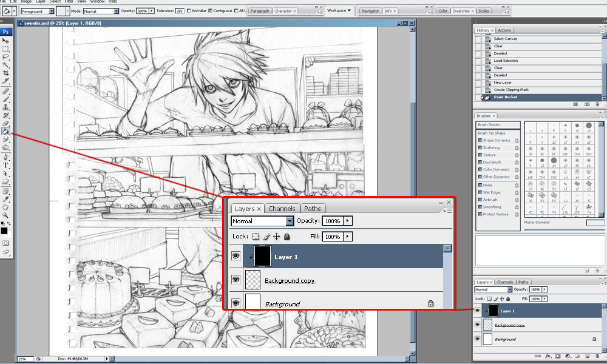Click the Tolerance input field

pyautogui.click(x=180, y=11)
